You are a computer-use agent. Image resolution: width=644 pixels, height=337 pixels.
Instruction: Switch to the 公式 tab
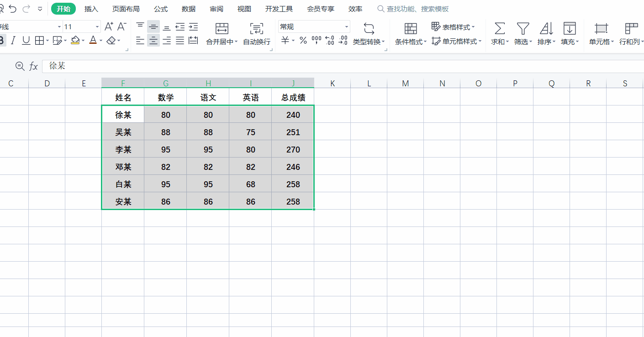(x=161, y=9)
